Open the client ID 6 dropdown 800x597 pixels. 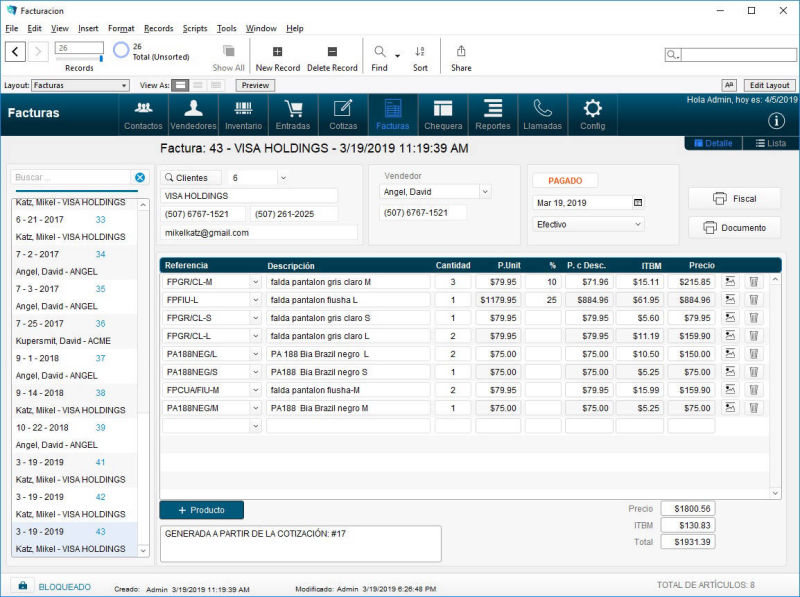(283, 178)
